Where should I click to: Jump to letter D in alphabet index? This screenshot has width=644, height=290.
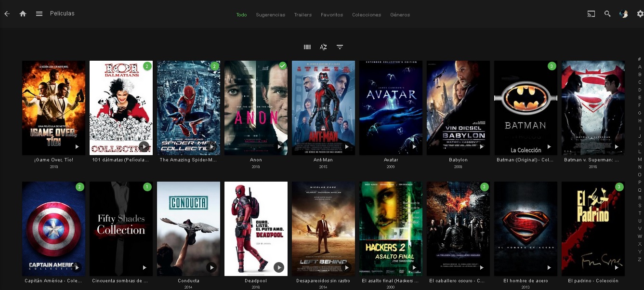pos(640,90)
